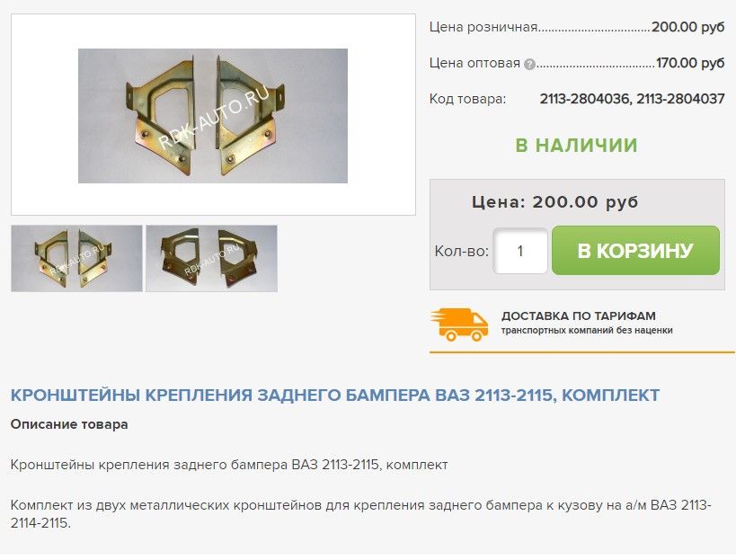The width and height of the screenshot is (736, 560).
Task: Click the ДОСТАВКА ПО ТАРИФАМ heading
Action: 579,316
